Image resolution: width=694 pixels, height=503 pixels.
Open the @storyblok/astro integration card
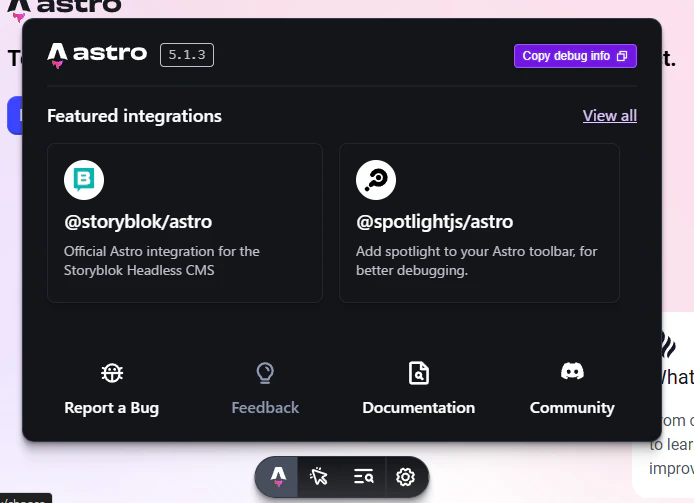(x=185, y=223)
